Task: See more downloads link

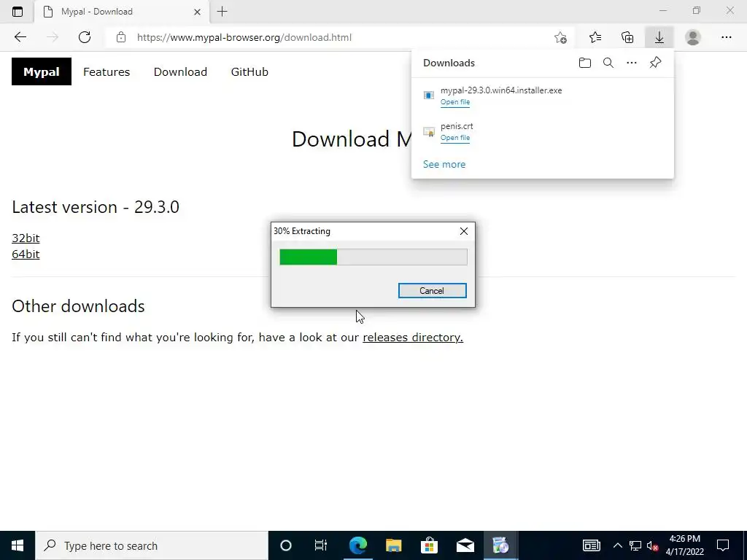Action: pyautogui.click(x=444, y=164)
